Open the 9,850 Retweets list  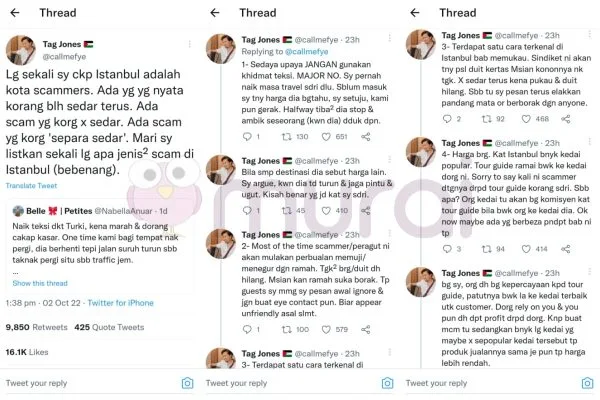[x=36, y=327]
